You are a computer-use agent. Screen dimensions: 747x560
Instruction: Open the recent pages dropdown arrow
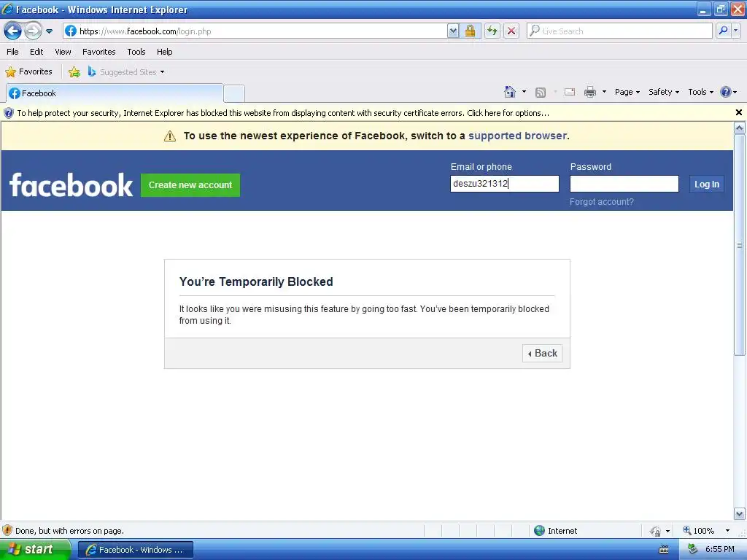(49, 31)
